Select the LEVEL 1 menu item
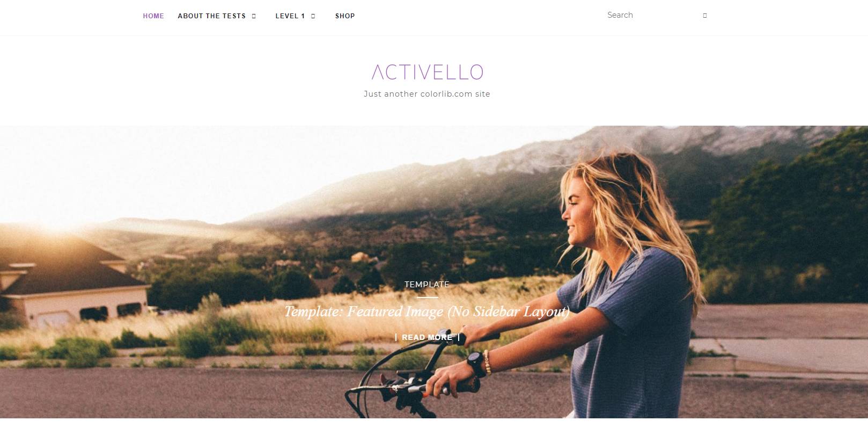Viewport: 868px width, 428px height. (290, 16)
